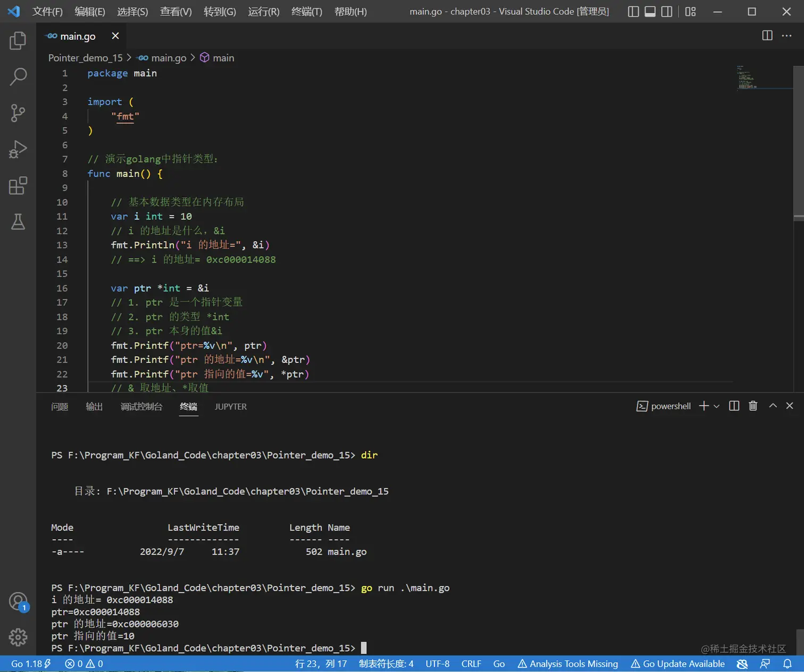Click the terminal vertical scrollbar
The image size is (804, 672).
[x=800, y=642]
